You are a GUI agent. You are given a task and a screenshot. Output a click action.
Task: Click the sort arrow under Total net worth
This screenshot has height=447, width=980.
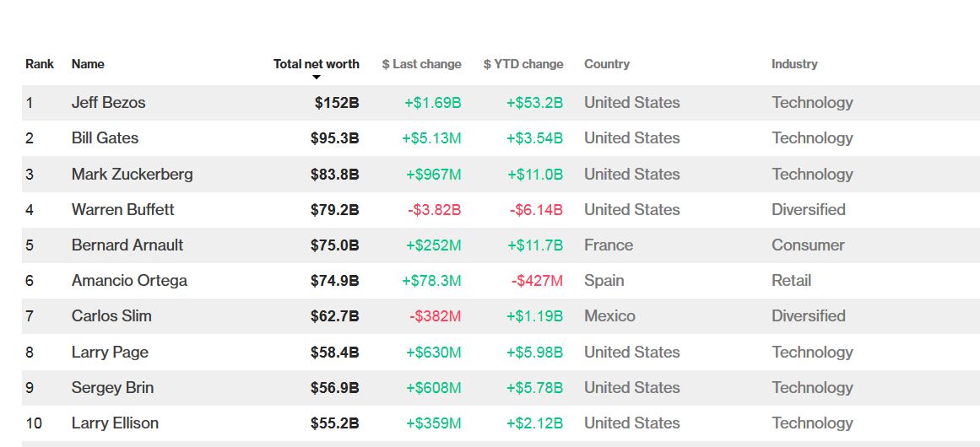(317, 78)
